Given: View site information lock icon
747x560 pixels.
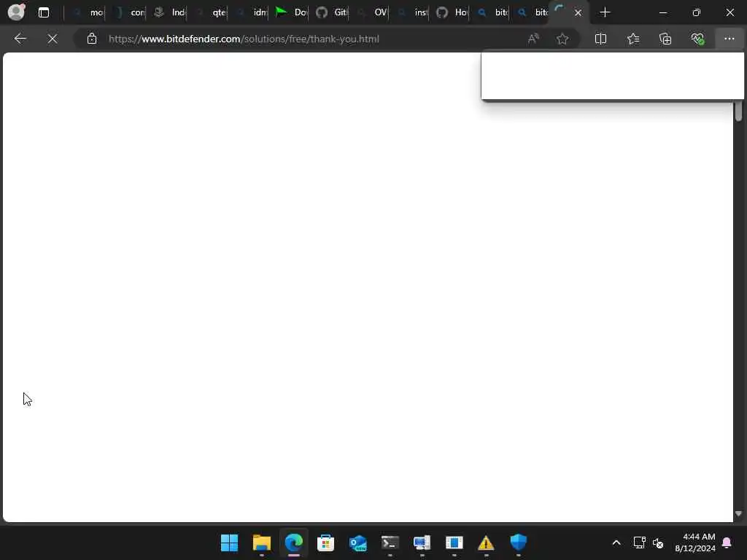Looking at the screenshot, I should point(92,39).
